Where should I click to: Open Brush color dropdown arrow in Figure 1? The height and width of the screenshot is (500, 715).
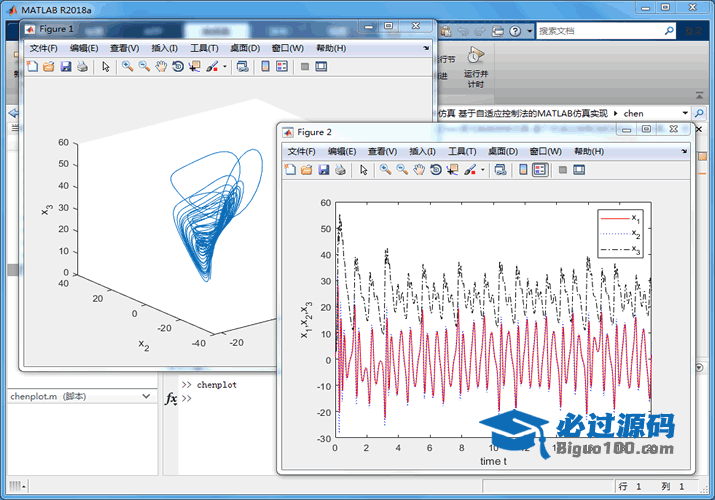[225, 67]
